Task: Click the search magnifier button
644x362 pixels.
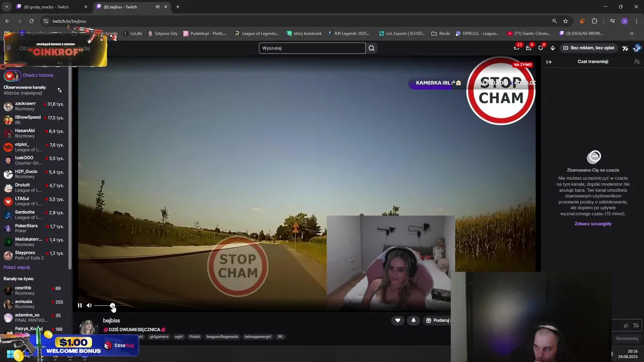Action: (371, 48)
